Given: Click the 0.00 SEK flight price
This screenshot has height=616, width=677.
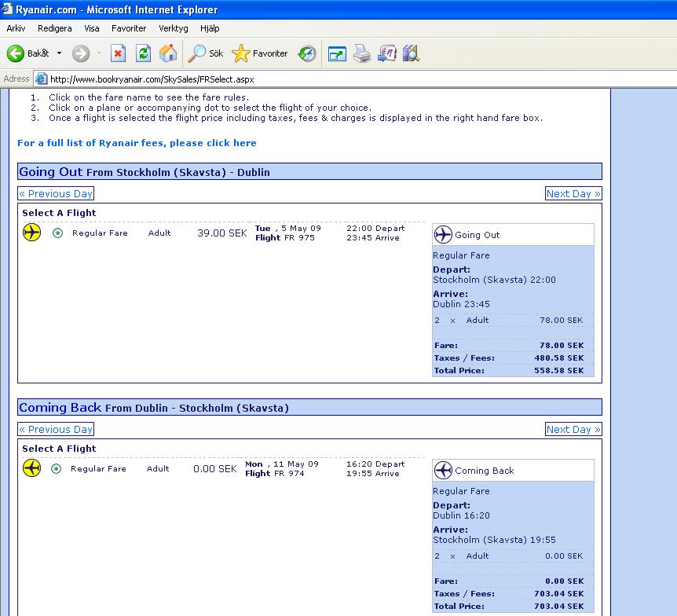Looking at the screenshot, I should click(x=215, y=469).
